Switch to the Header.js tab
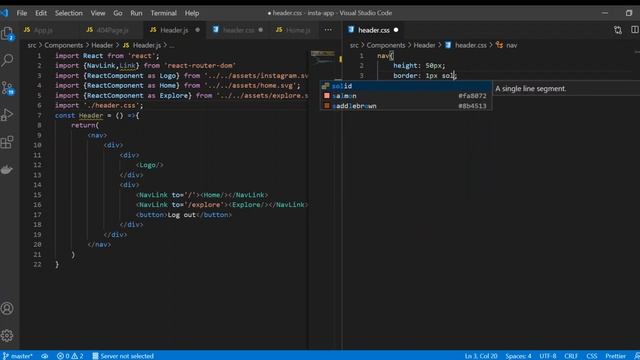Viewport: 640px width, 360px height. [x=174, y=30]
